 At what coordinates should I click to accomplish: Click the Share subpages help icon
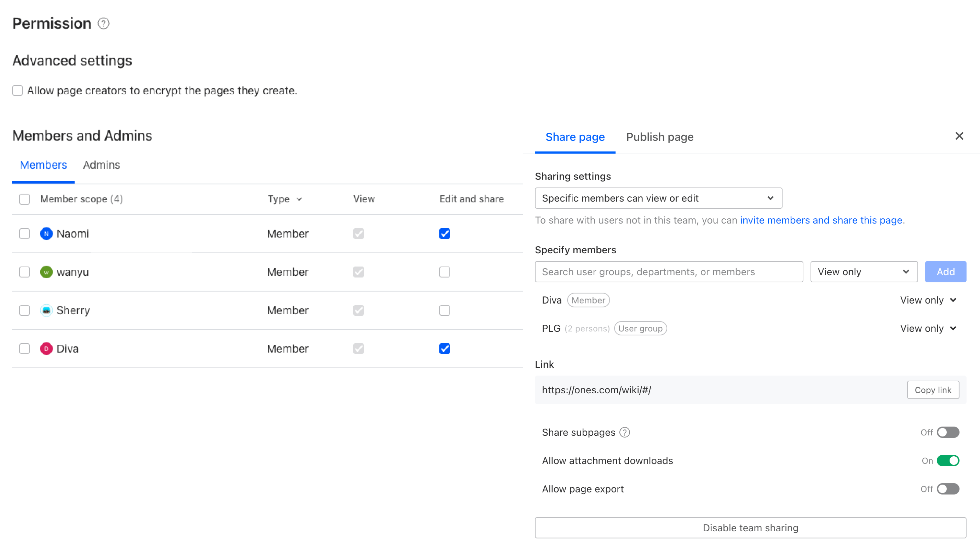click(x=625, y=432)
